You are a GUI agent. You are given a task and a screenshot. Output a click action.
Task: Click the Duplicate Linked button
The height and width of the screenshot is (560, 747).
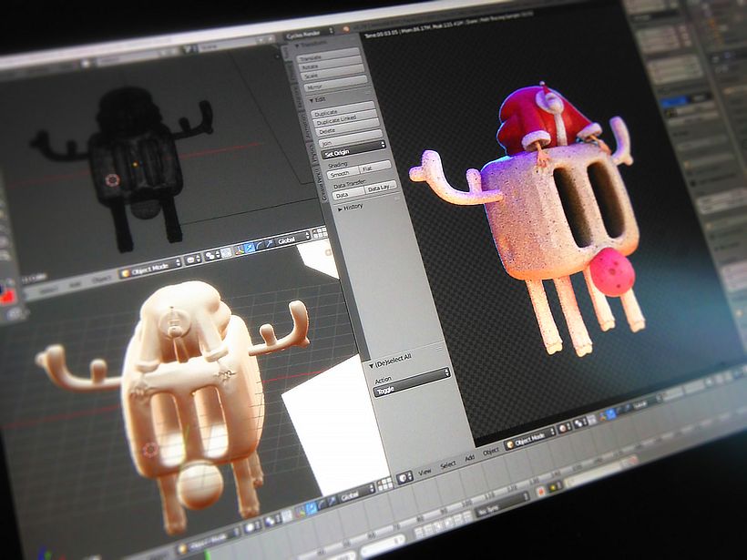[345, 118]
